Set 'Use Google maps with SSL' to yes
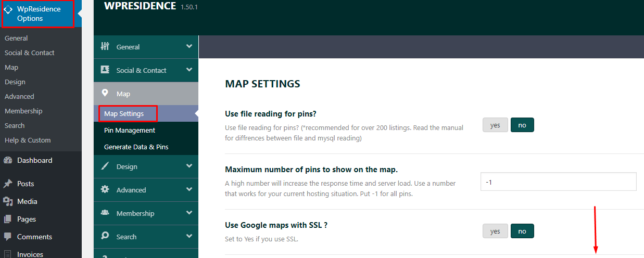644x258 pixels. [495, 231]
